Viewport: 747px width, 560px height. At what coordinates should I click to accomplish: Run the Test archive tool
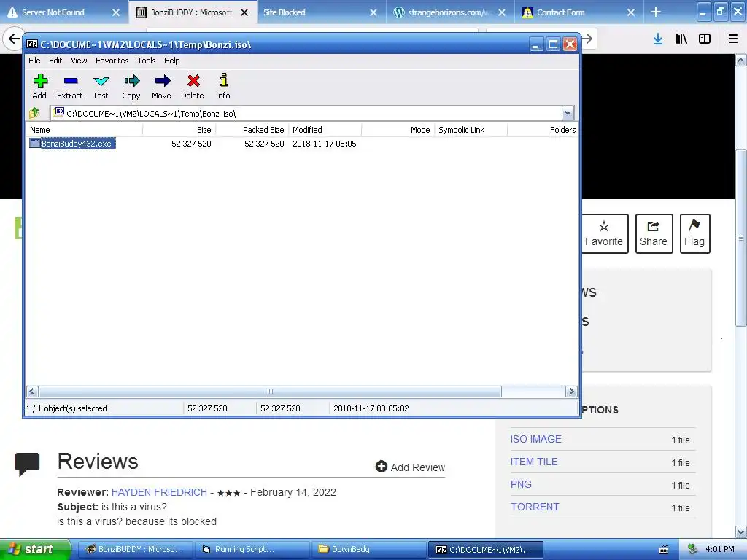tap(101, 81)
